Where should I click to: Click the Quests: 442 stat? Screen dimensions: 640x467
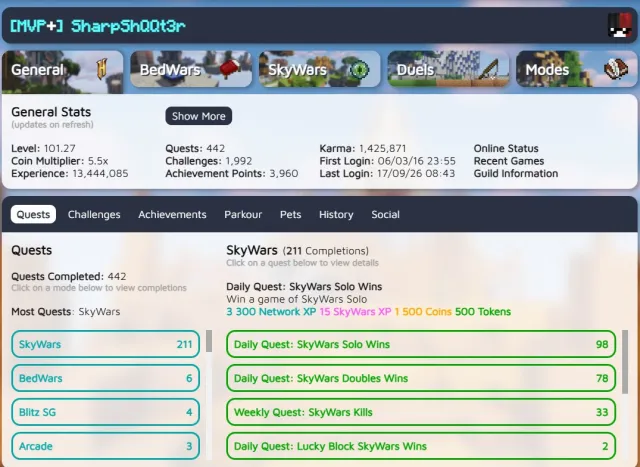(195, 148)
